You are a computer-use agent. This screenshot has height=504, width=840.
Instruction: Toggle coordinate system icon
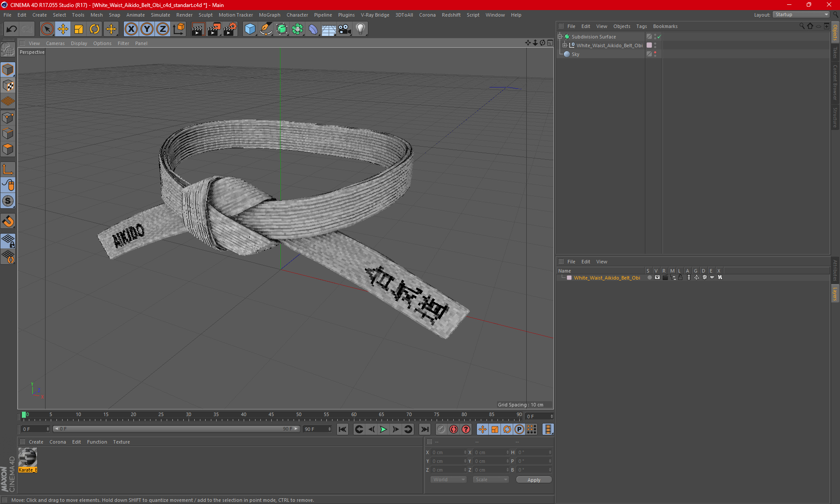pyautogui.click(x=179, y=29)
